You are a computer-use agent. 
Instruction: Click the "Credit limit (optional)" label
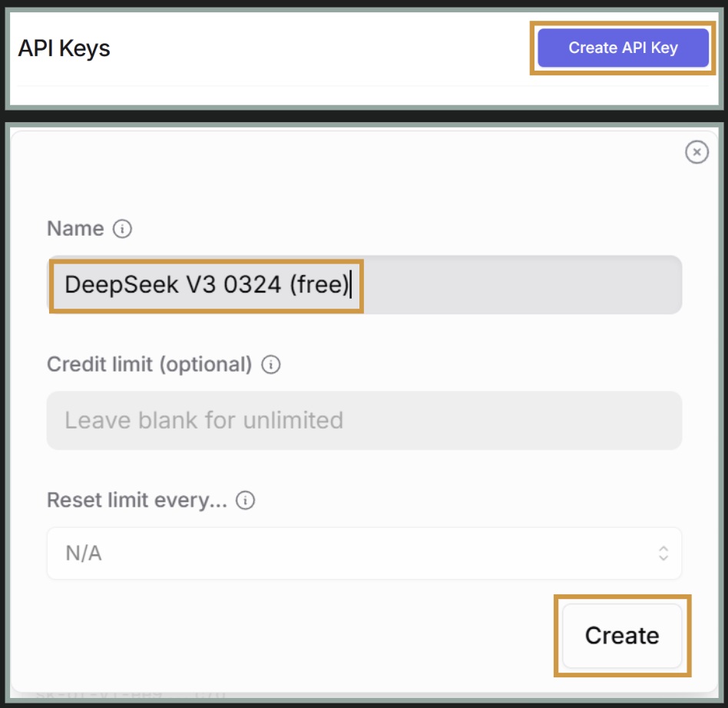[150, 364]
